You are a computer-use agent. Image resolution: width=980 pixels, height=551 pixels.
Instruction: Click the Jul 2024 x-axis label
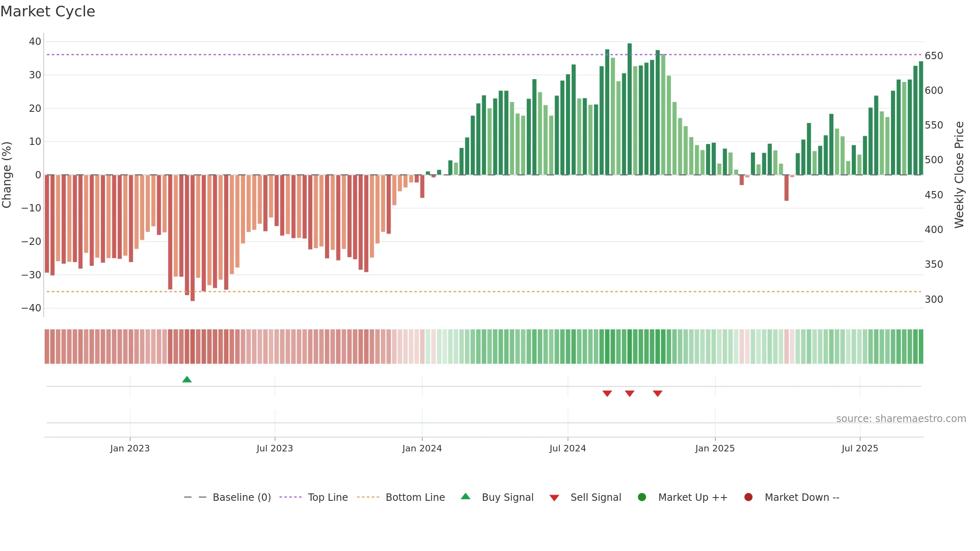pyautogui.click(x=568, y=448)
